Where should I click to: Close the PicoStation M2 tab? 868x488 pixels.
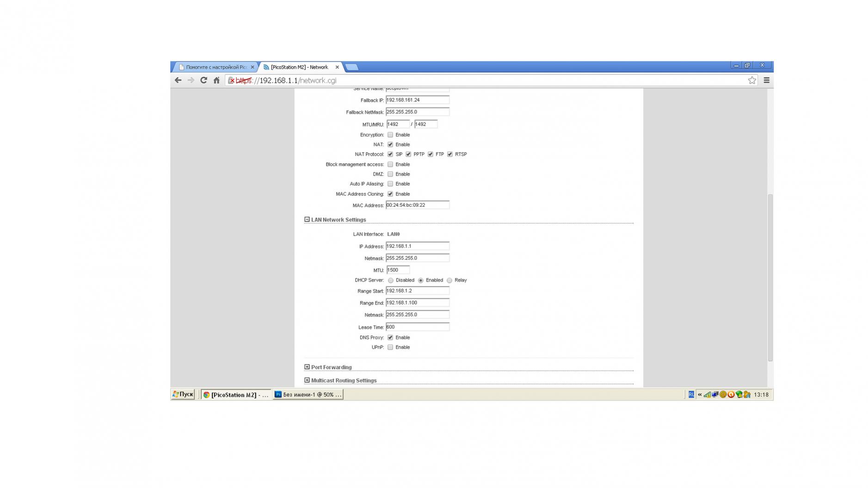[x=337, y=67]
